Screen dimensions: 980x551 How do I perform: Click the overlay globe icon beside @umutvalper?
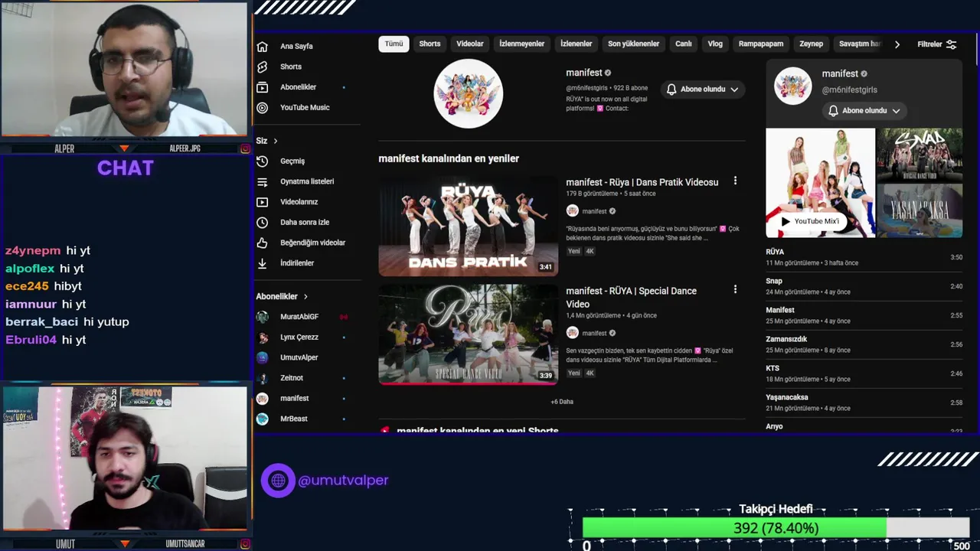point(278,481)
